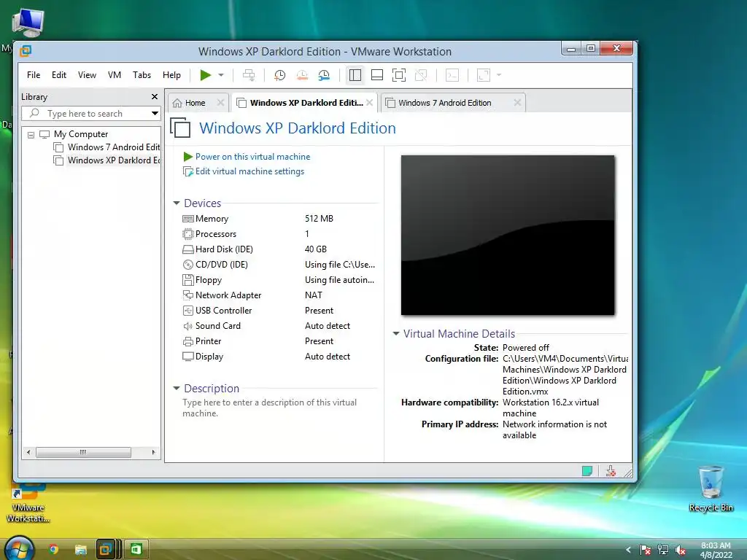Click the Windows Start orb

20,548
